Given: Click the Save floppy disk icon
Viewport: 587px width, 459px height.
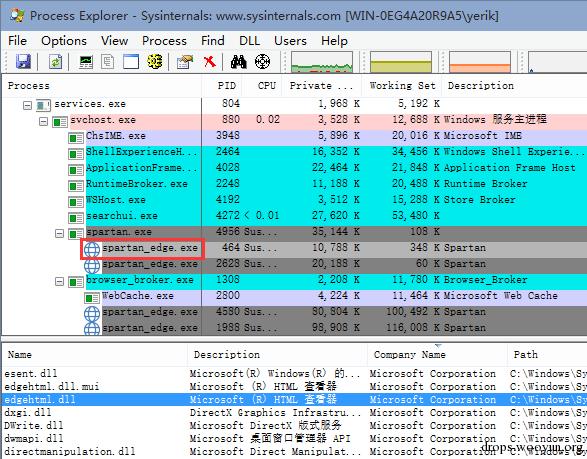Looking at the screenshot, I should coord(23,61).
